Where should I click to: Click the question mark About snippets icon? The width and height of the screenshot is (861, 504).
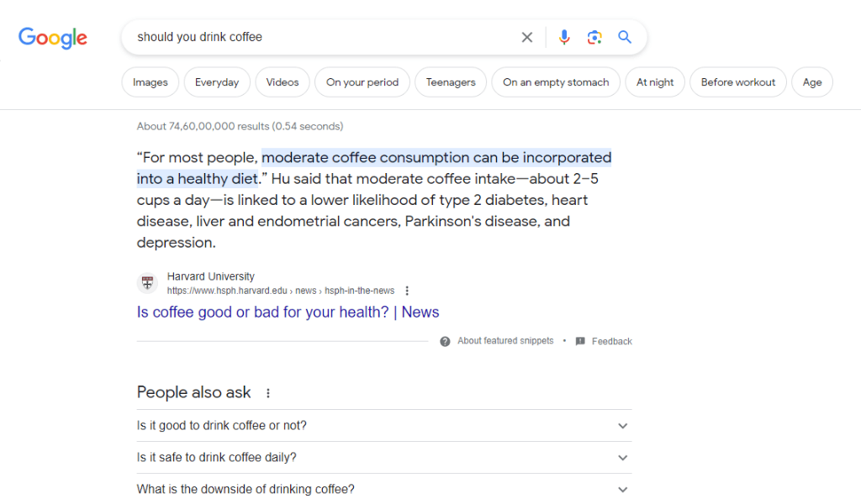(x=445, y=342)
